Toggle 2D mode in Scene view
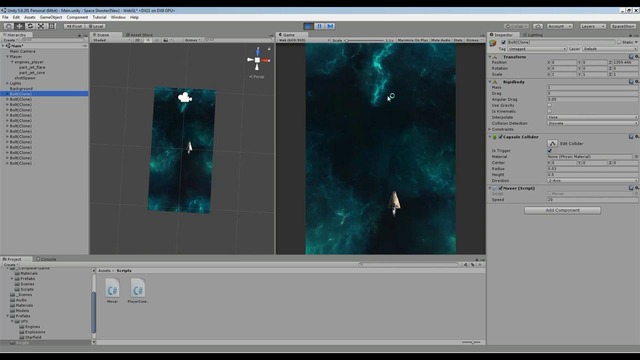 pos(138,40)
